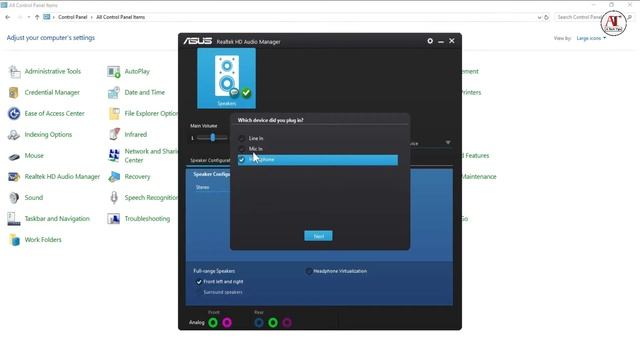Go back in Control Panel

[x=8, y=17]
